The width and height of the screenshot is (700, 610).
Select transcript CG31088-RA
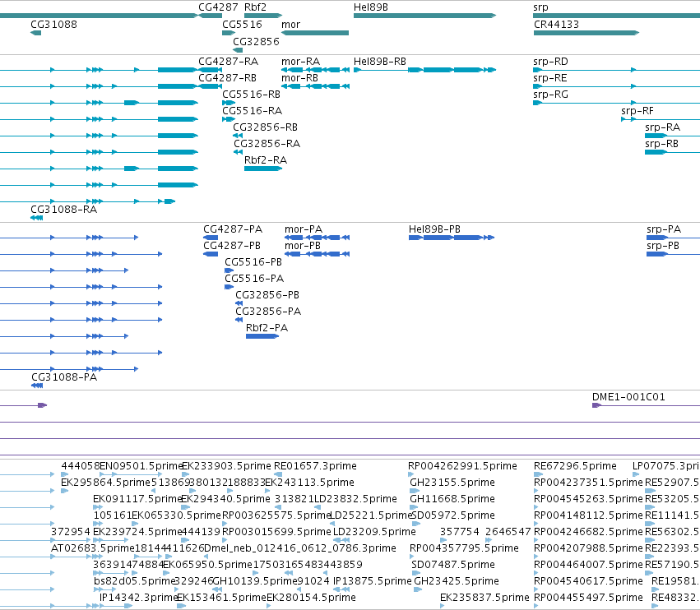click(64, 210)
